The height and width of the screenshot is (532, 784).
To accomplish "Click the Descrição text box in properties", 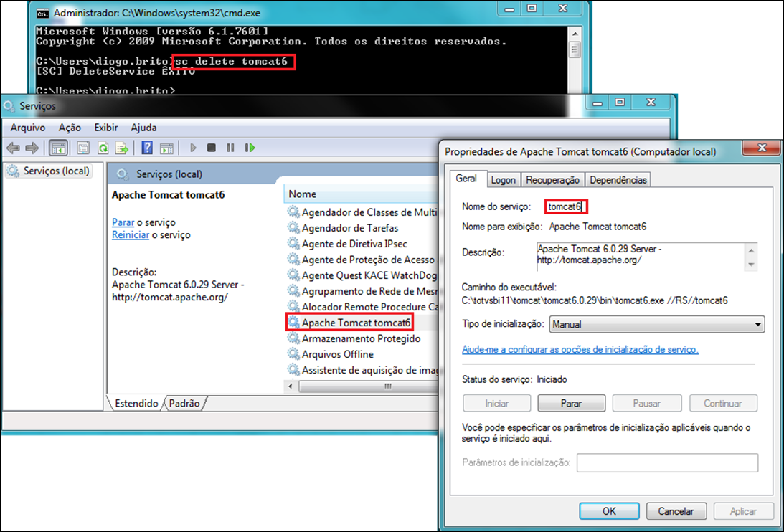I will click(647, 257).
